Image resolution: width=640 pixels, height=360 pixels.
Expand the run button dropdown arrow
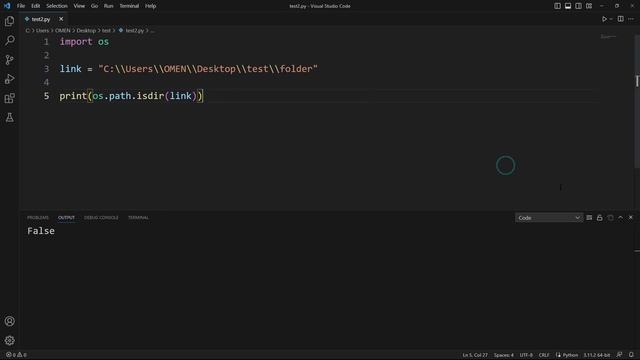tap(611, 19)
